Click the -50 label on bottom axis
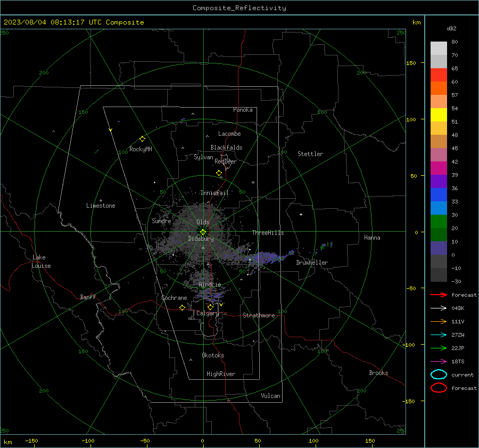 (145, 441)
